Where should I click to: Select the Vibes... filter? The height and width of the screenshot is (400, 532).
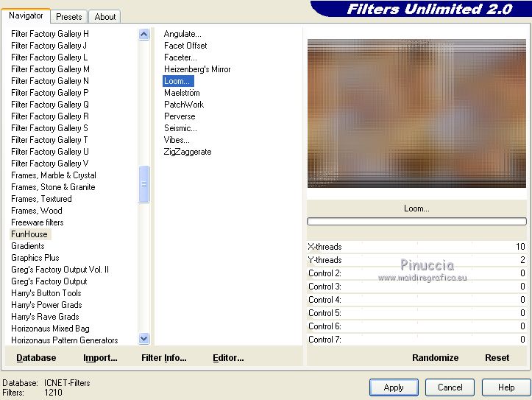click(177, 140)
